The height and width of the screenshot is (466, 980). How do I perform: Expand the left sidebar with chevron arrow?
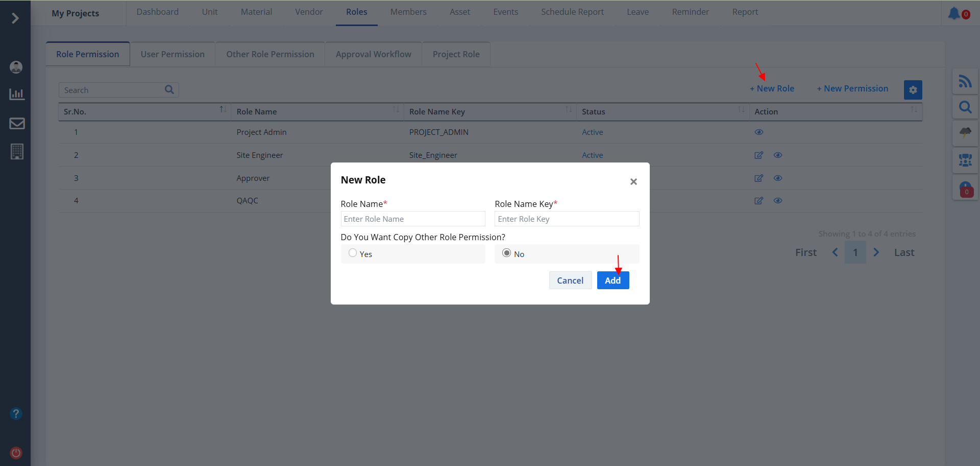click(15, 18)
